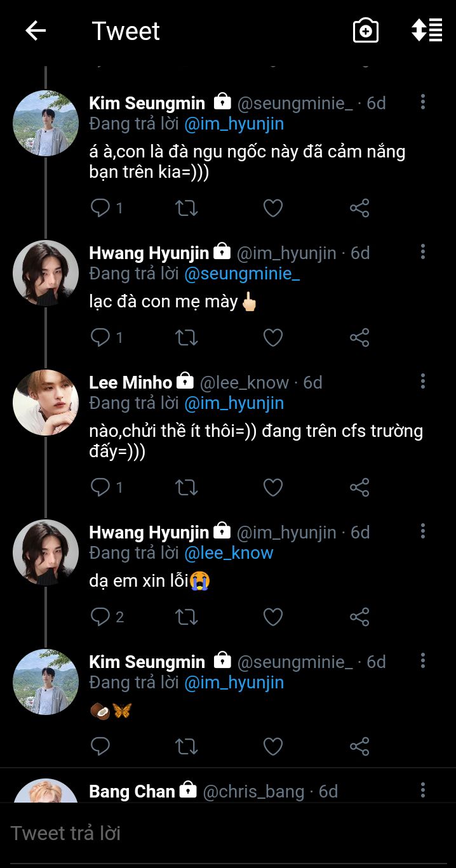Open more options on Lee Minho's tweet
456x868 pixels.
click(x=423, y=382)
